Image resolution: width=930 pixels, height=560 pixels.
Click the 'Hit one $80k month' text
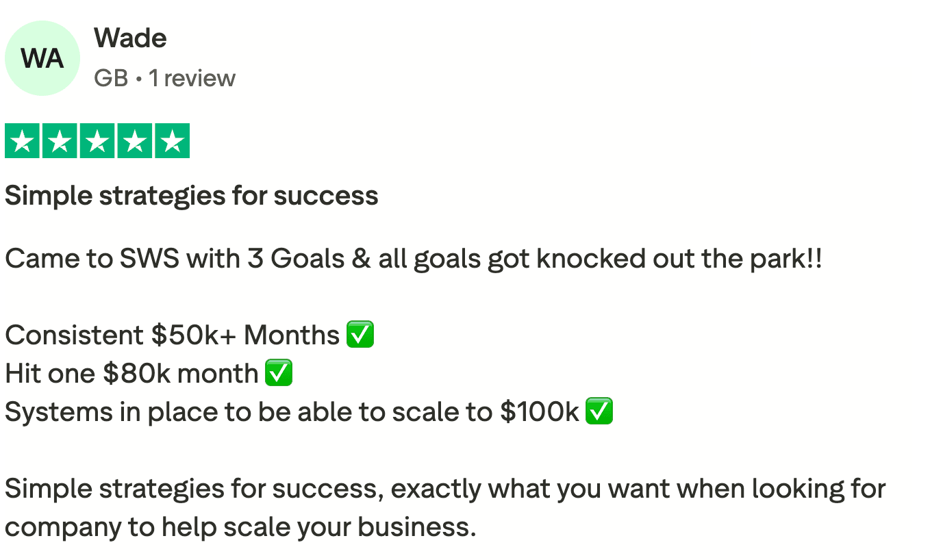[131, 374]
